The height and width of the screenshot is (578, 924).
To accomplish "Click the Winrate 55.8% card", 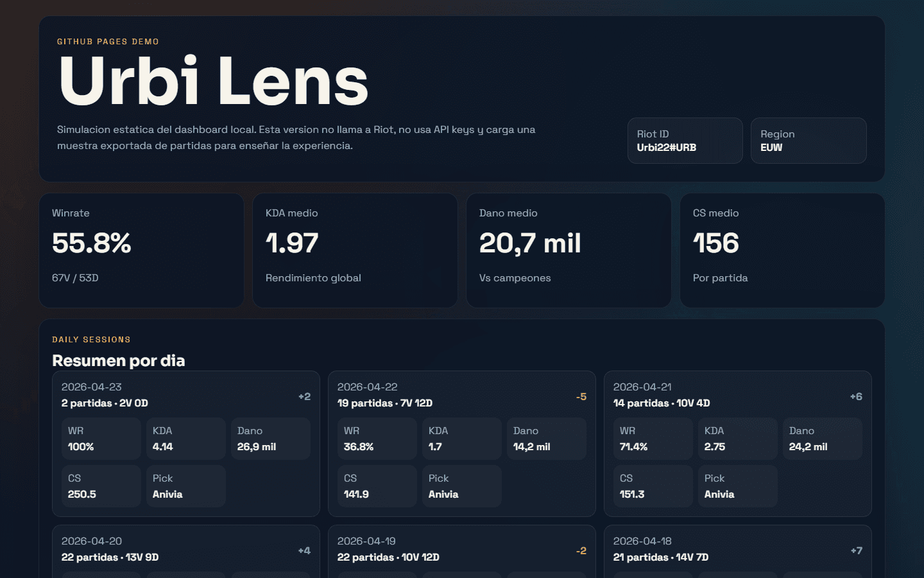I will (x=141, y=250).
